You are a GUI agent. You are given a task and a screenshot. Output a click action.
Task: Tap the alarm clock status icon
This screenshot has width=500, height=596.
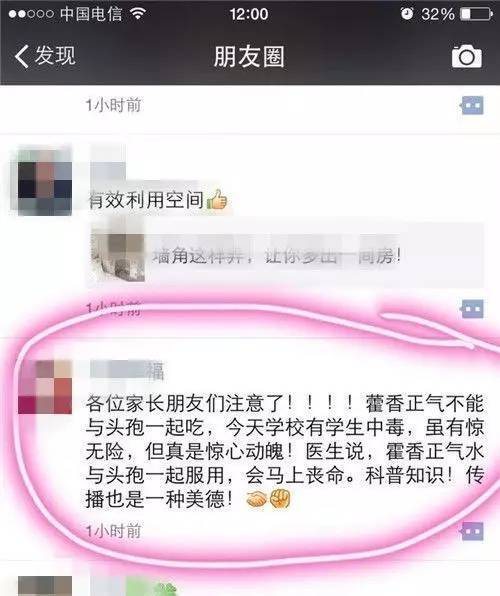coord(407,14)
